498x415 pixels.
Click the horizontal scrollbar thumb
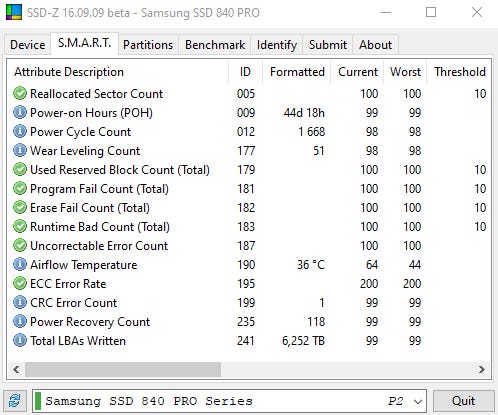click(x=123, y=369)
